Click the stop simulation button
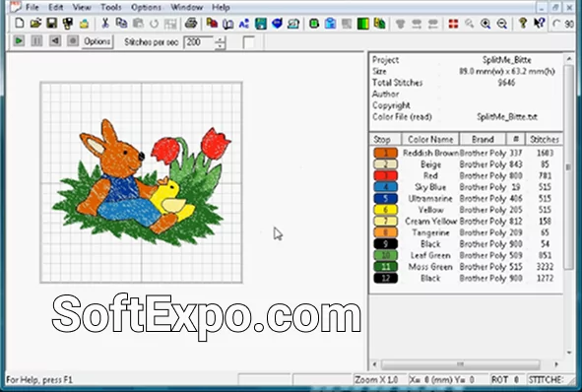This screenshot has height=392, width=582. pos(73,40)
